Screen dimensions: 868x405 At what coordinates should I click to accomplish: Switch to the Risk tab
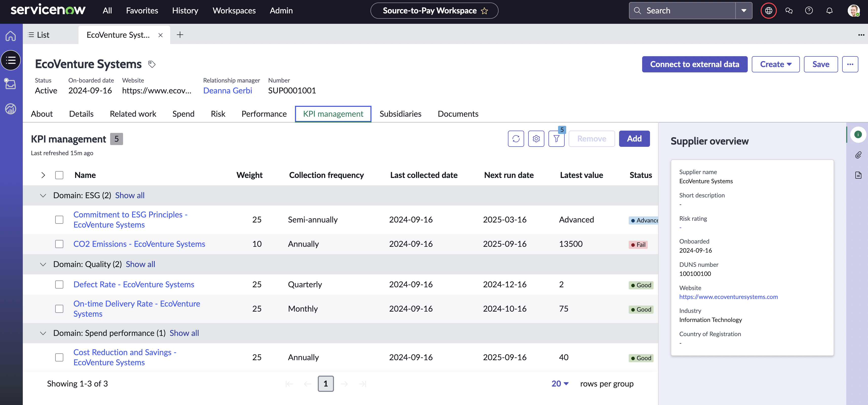[218, 114]
